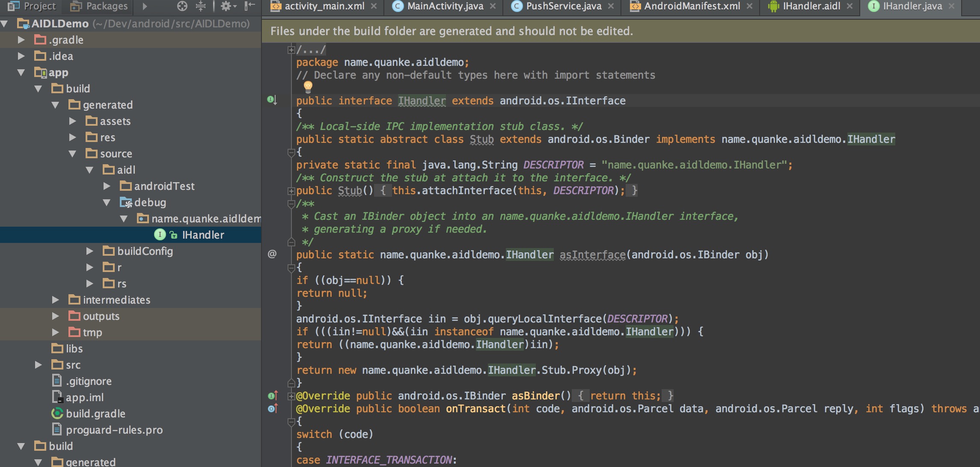Unfold the collapsed header comment at top

tap(291, 50)
